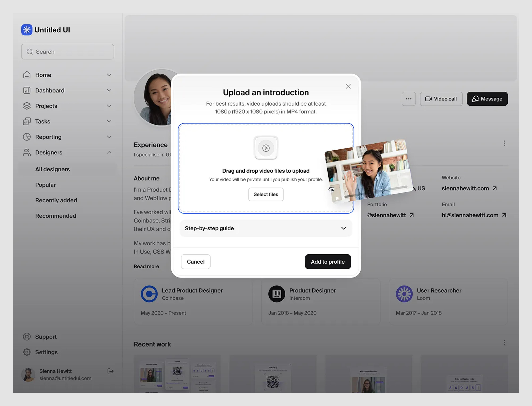Open Recently added submenu item

[x=56, y=200]
